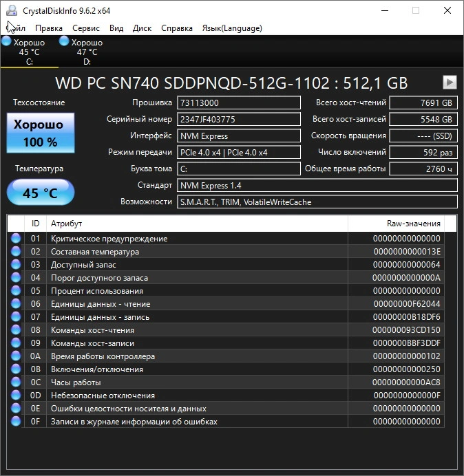464x476 pixels.
Task: Click status orb for Единицы данных - чтение row
Action: (16, 303)
